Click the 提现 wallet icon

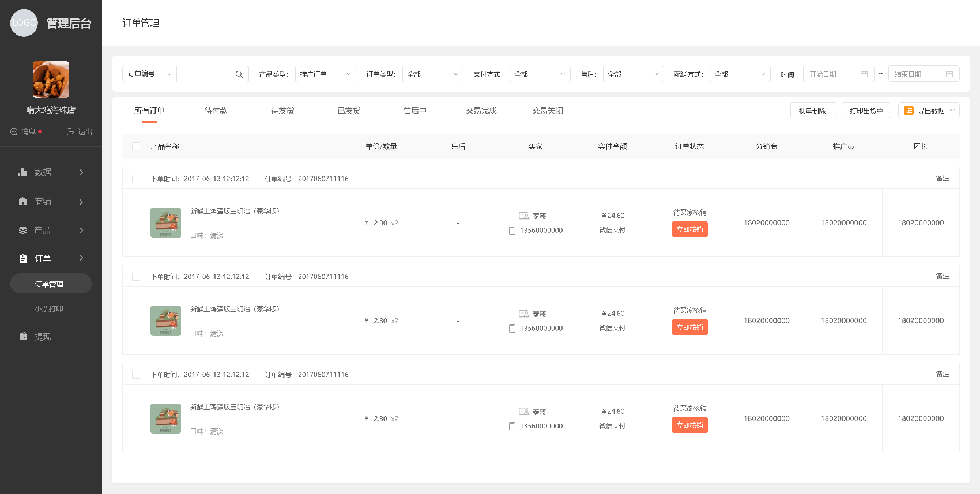(x=23, y=336)
